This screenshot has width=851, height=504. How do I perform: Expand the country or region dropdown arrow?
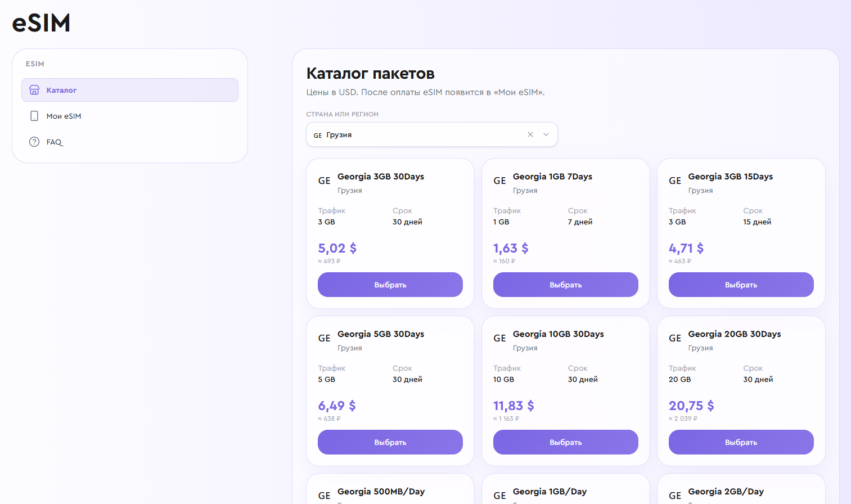[x=546, y=134]
